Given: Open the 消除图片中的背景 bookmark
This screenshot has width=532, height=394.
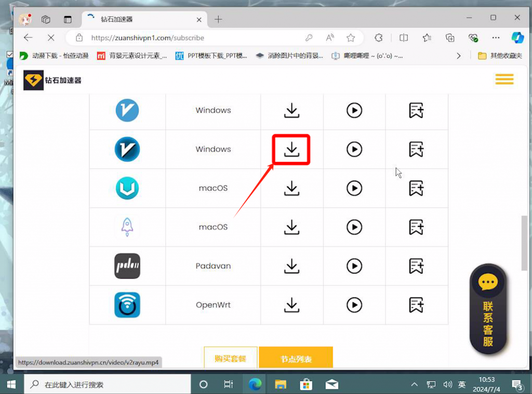Looking at the screenshot, I should 289,56.
